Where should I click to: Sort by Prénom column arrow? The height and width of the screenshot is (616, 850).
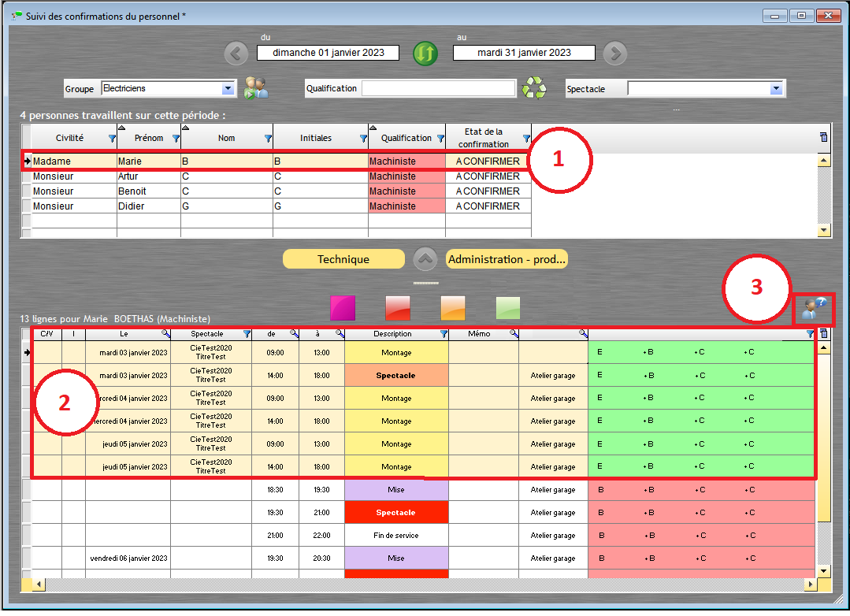[122, 128]
